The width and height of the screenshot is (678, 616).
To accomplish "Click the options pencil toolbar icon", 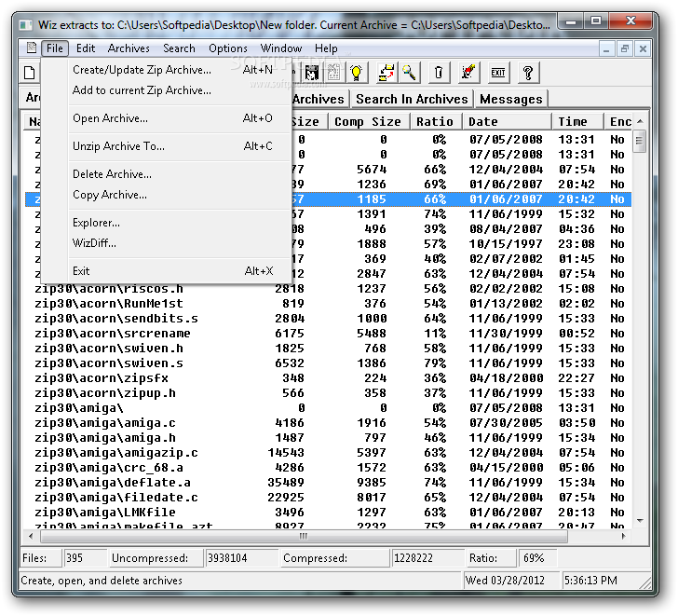I will [x=468, y=73].
